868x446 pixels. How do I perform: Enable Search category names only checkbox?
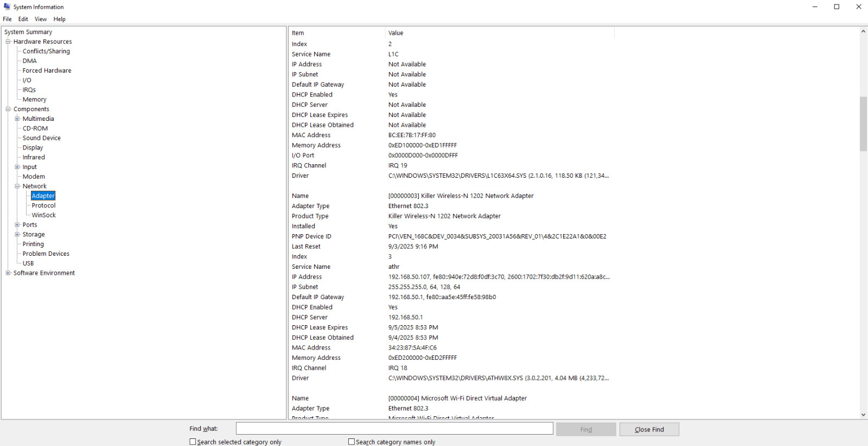pyautogui.click(x=352, y=442)
